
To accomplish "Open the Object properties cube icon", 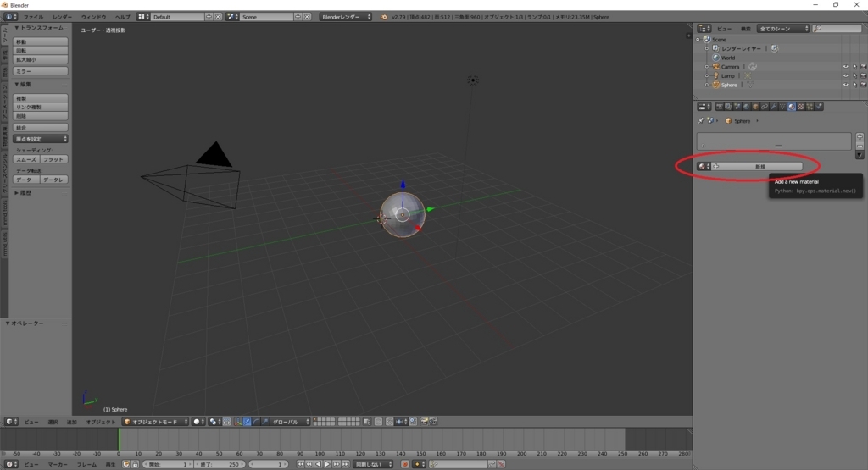I will pyautogui.click(x=755, y=107).
